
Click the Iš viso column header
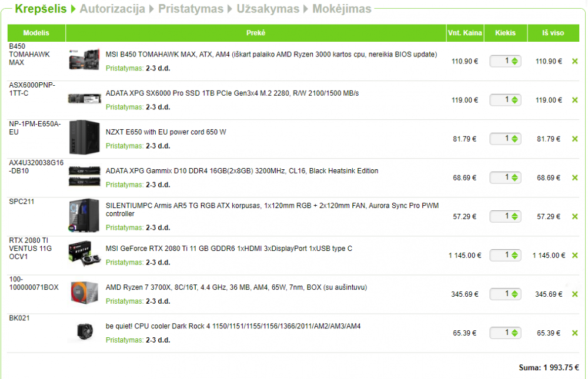coord(553,33)
